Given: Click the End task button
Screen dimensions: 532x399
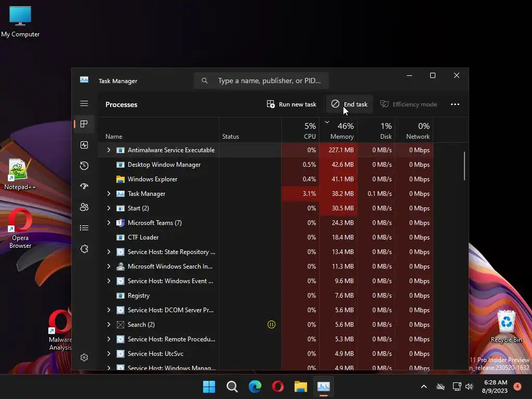Looking at the screenshot, I should pos(350,104).
